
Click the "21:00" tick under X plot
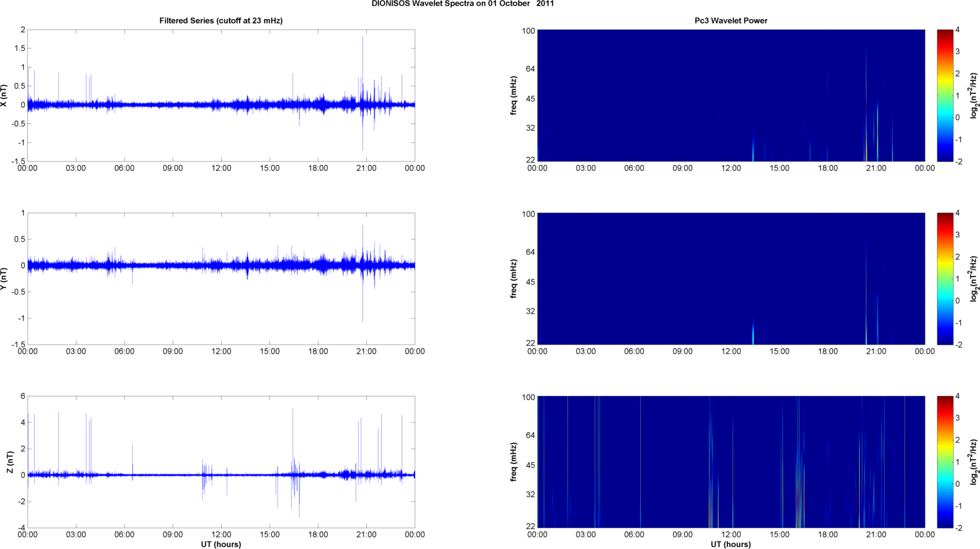pos(366,168)
